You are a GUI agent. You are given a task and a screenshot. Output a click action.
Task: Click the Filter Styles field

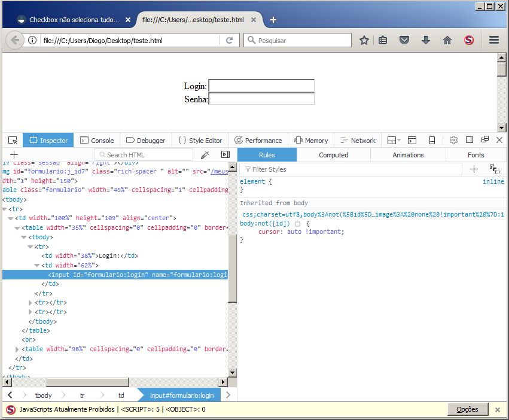pyautogui.click(x=350, y=169)
